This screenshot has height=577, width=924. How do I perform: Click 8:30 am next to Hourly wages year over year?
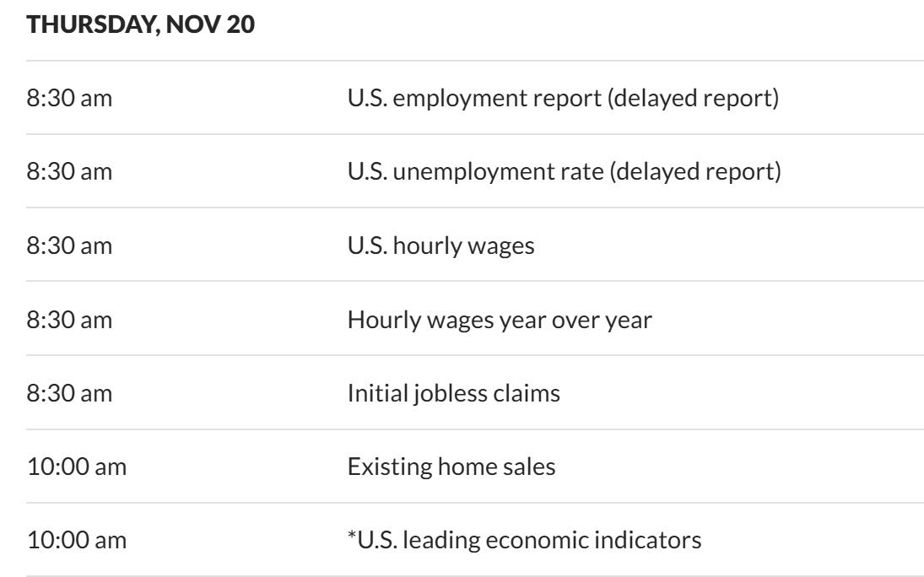69,321
